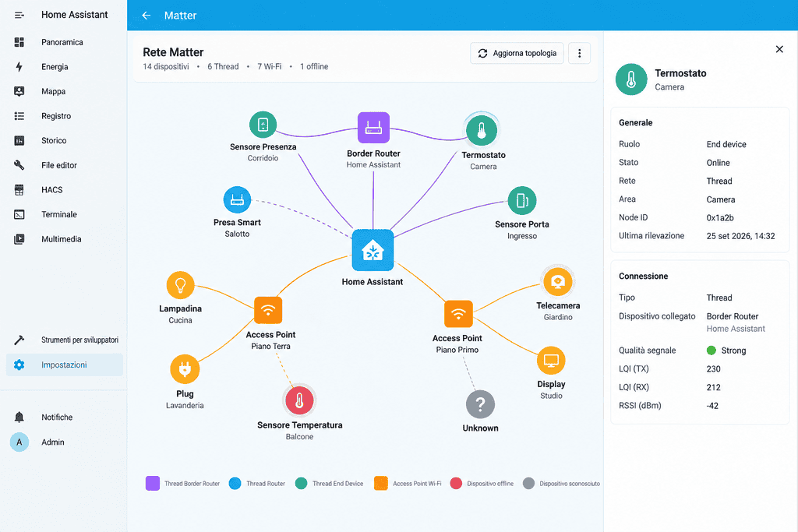Select the Unknown device node
The image size is (798, 532).
(480, 404)
